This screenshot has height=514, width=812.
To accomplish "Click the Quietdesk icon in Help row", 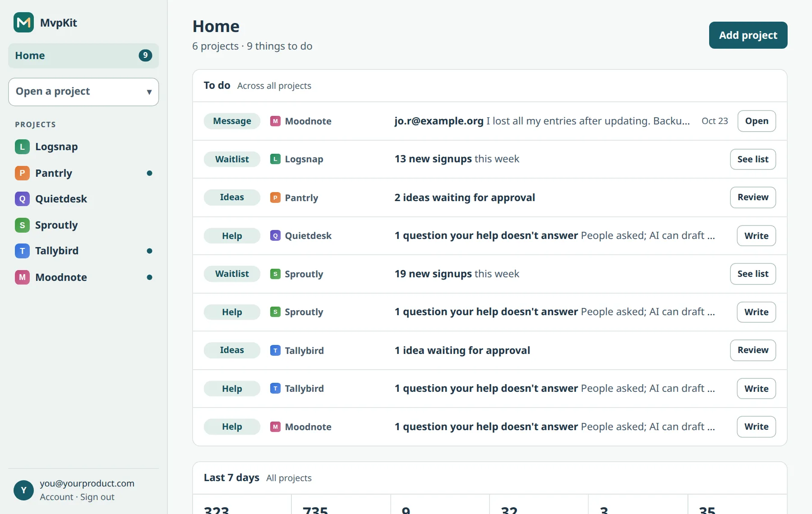I will pos(275,236).
